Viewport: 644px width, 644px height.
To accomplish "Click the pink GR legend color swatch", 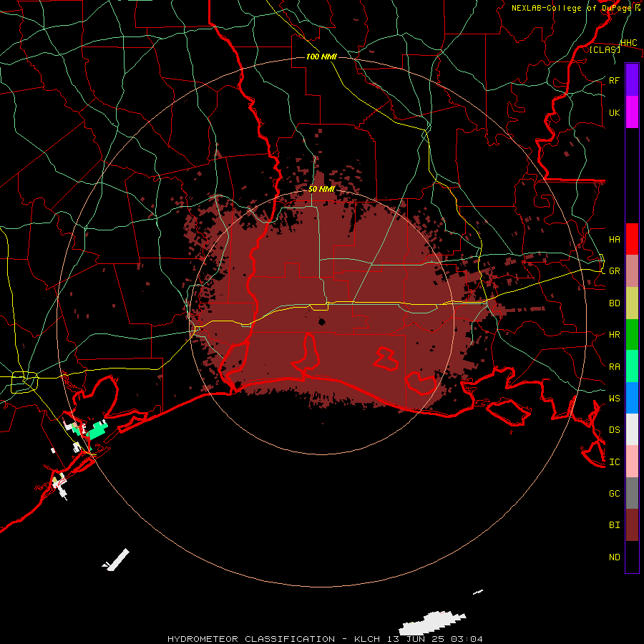I will [x=632, y=270].
